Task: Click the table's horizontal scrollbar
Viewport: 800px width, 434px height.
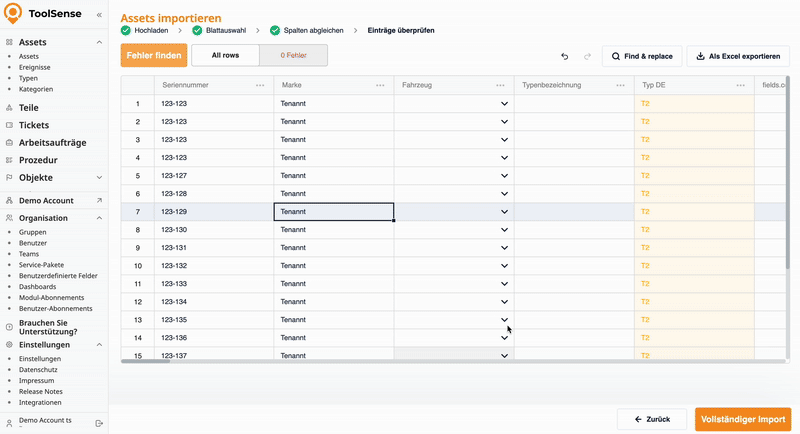Action: click(146, 361)
